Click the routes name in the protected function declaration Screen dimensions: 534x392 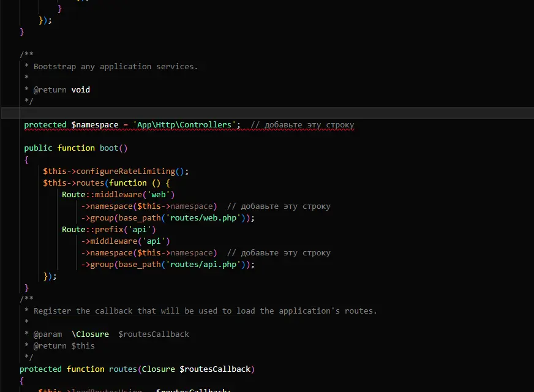[x=123, y=369]
